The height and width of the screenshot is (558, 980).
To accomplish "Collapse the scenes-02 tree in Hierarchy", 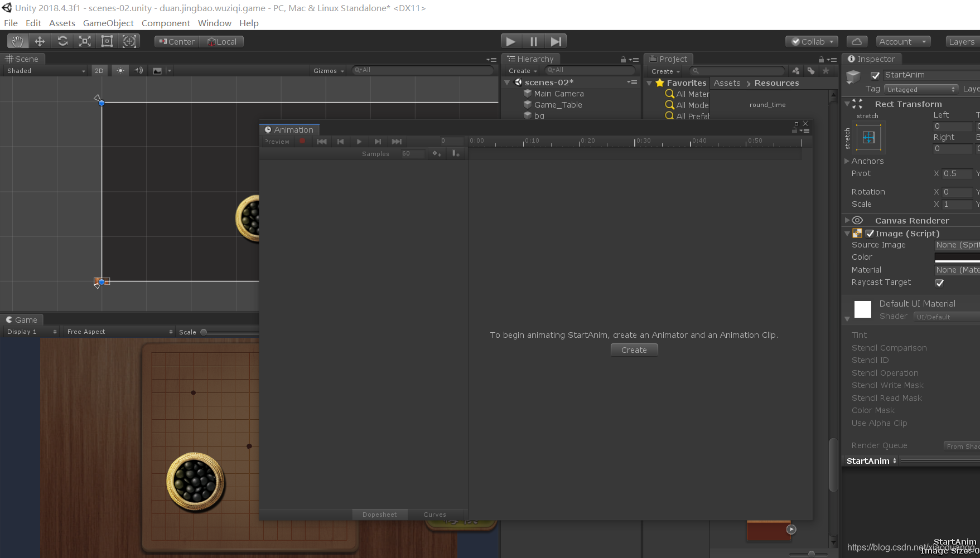I will (507, 83).
